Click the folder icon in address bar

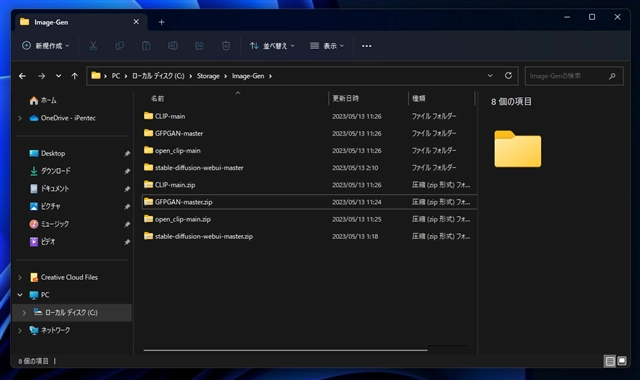coord(96,76)
